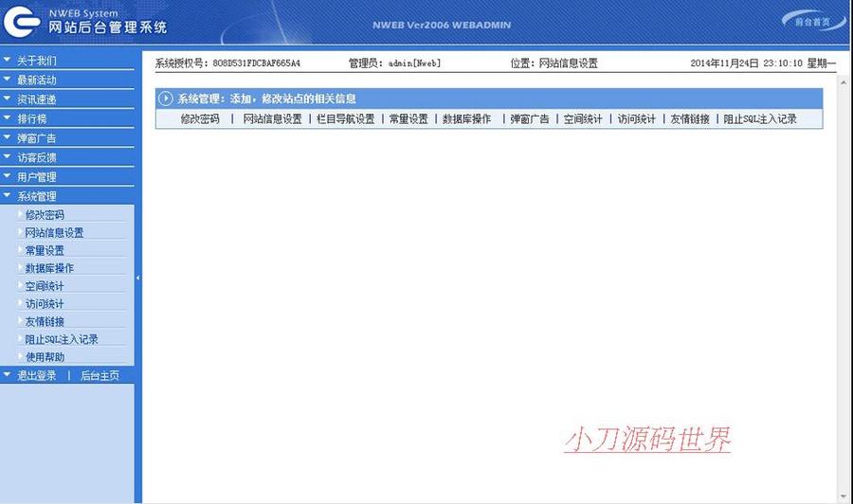Select 数据库操作 in the top navigation bar
Screen dimensions: 853x504
coord(466,119)
